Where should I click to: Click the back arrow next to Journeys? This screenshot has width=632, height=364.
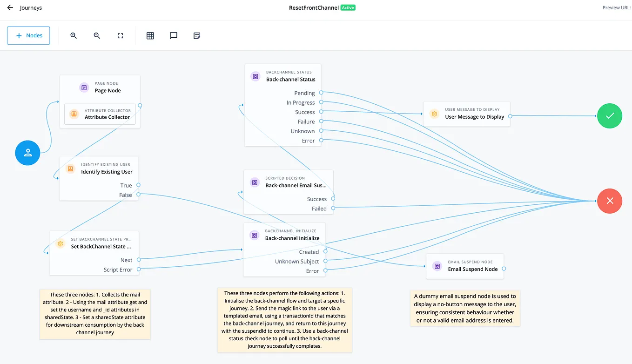pyautogui.click(x=10, y=7)
